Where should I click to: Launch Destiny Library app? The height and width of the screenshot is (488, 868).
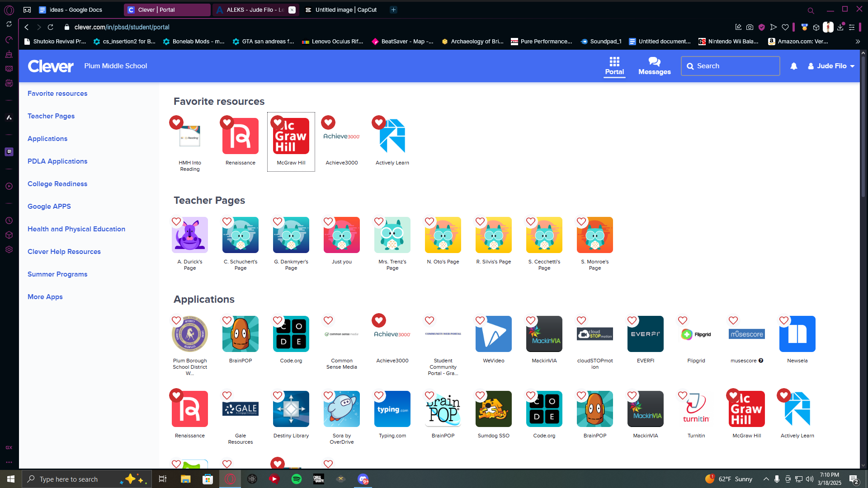point(291,409)
